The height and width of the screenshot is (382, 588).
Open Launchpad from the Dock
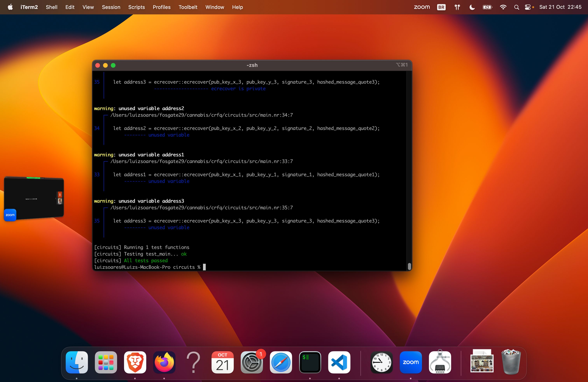point(106,362)
